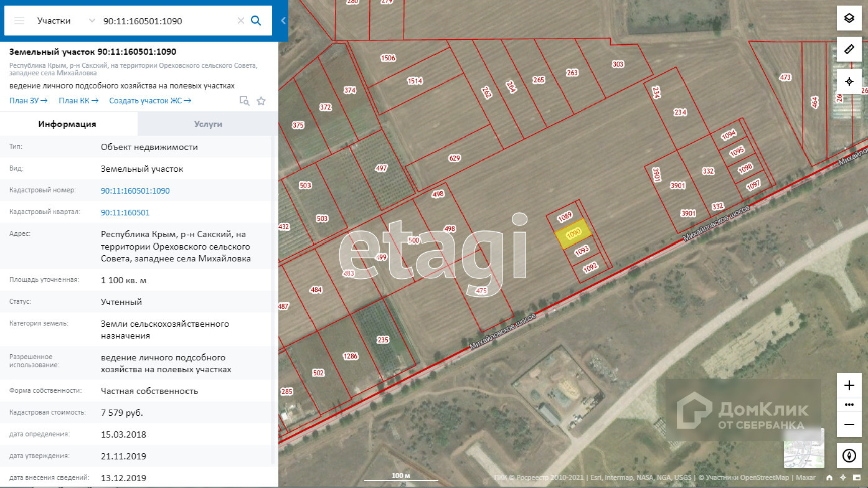Screen dimensions: 868x488
Task: Reset map orientation with compass
Action: coord(849,456)
